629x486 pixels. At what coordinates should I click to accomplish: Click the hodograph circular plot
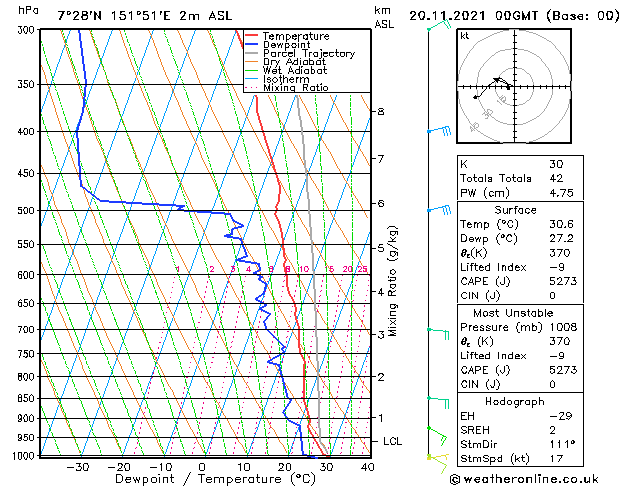coord(514,86)
